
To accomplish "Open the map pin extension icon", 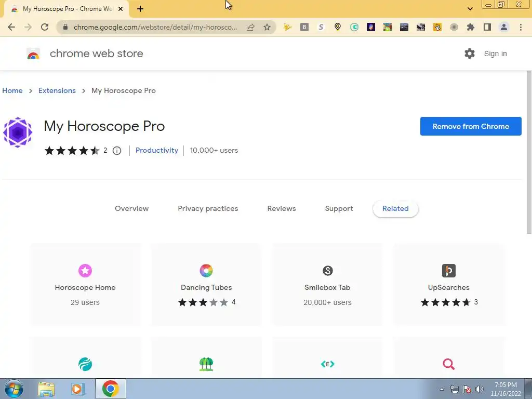I will click(x=338, y=27).
